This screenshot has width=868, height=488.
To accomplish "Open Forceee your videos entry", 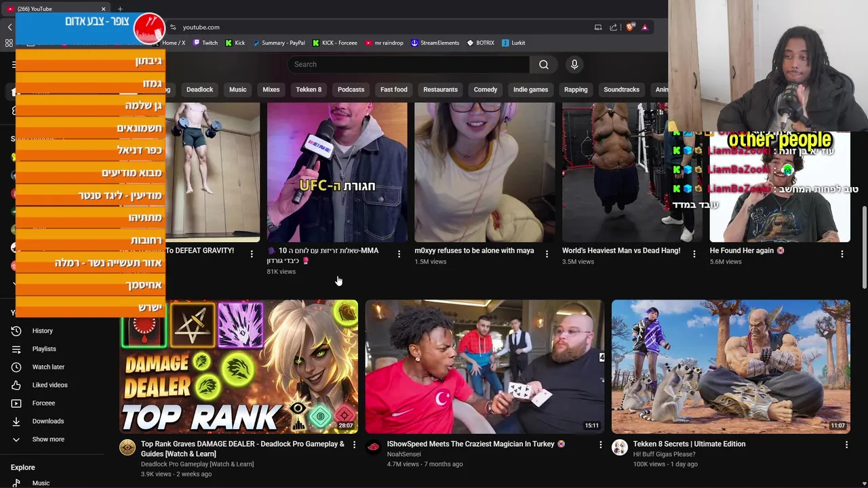I will click(x=43, y=403).
